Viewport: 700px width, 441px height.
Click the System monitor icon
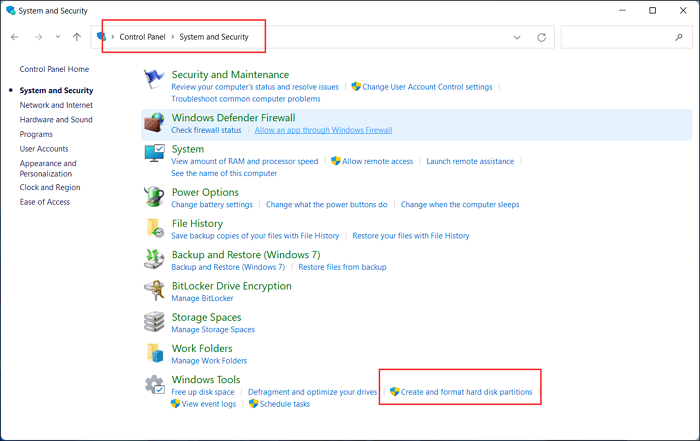[154, 153]
